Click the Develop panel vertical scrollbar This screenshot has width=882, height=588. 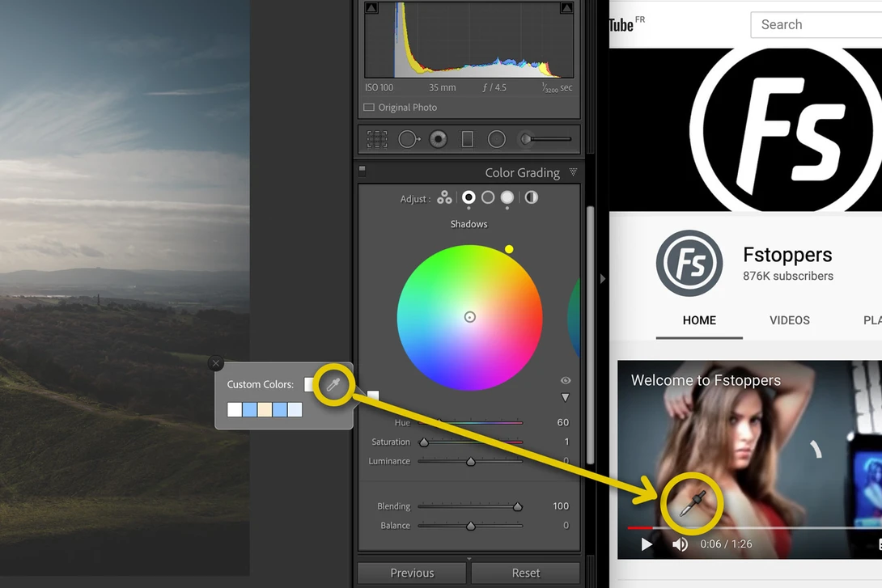click(590, 336)
